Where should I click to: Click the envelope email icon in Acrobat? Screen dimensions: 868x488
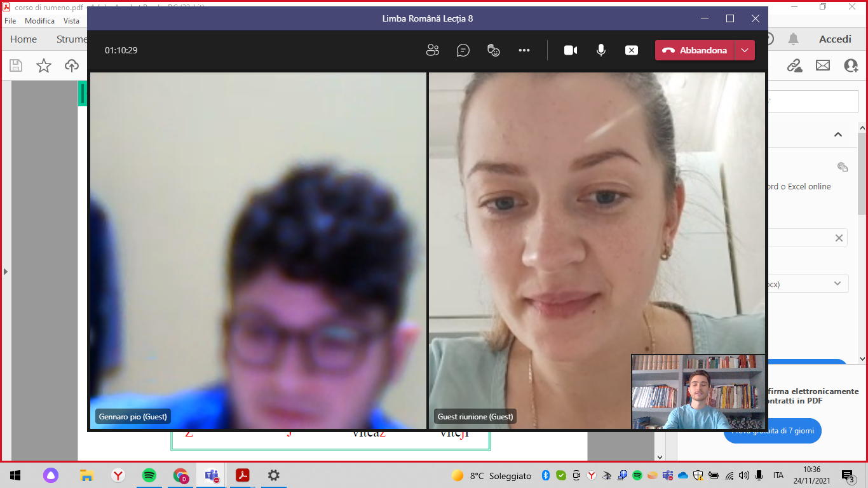click(x=823, y=65)
